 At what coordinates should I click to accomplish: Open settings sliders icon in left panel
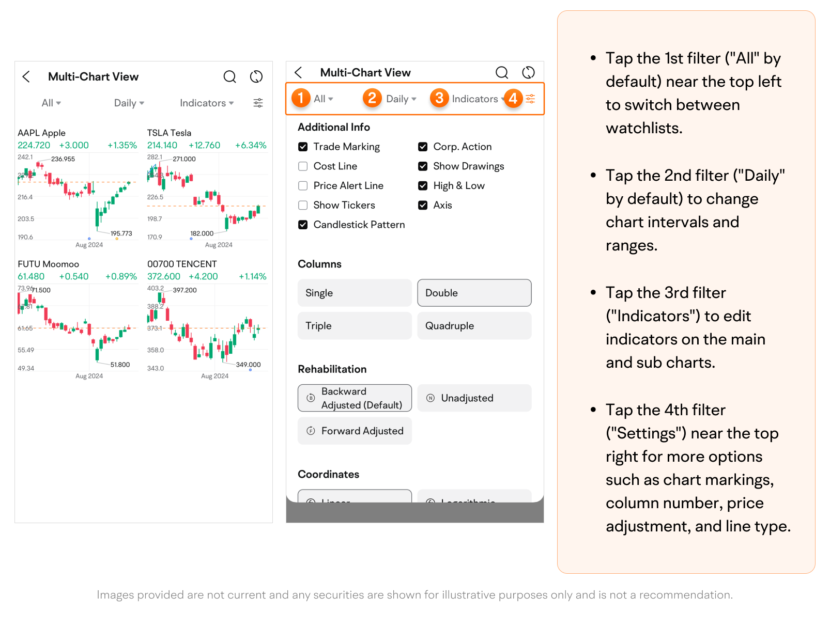pos(258,103)
